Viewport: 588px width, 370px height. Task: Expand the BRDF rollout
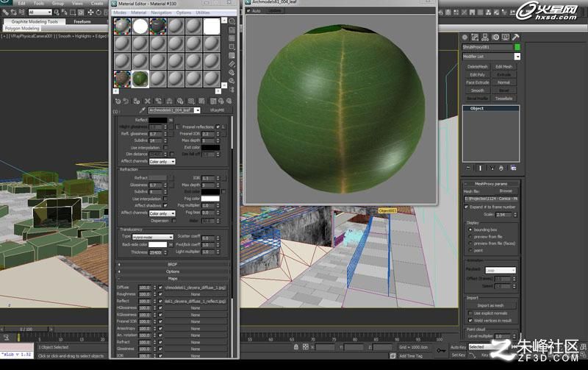tap(173, 264)
